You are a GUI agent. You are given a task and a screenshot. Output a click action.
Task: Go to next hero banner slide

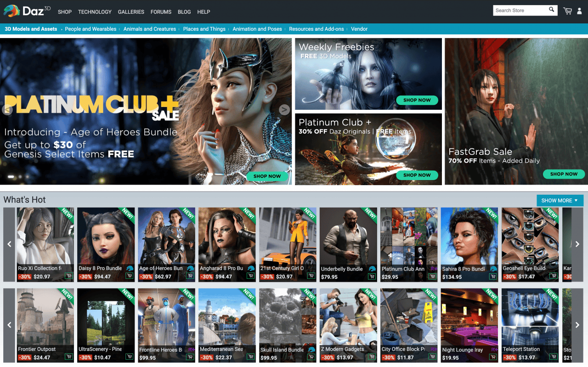285,110
